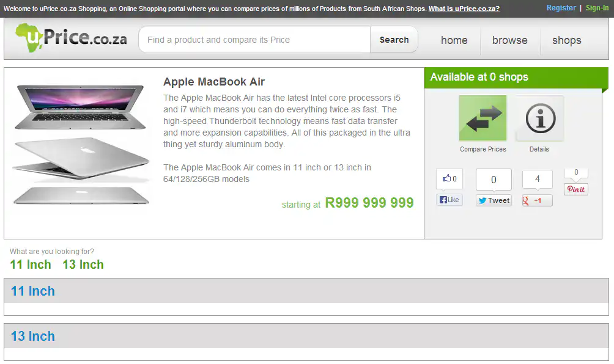614x364 pixels.
Task: Click the MacBook Air product image
Action: tap(81, 145)
